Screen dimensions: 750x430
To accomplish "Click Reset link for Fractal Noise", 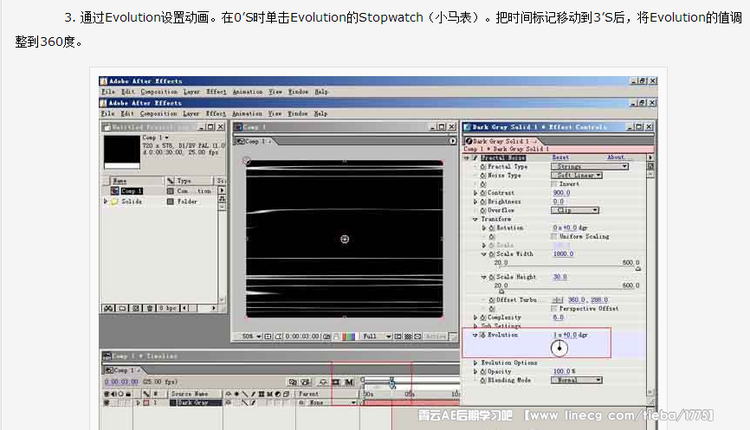I will [561, 158].
